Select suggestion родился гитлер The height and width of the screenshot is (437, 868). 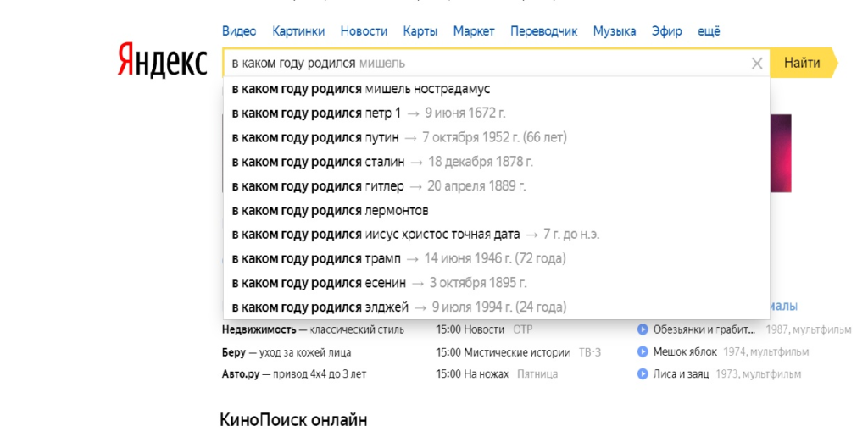497,185
